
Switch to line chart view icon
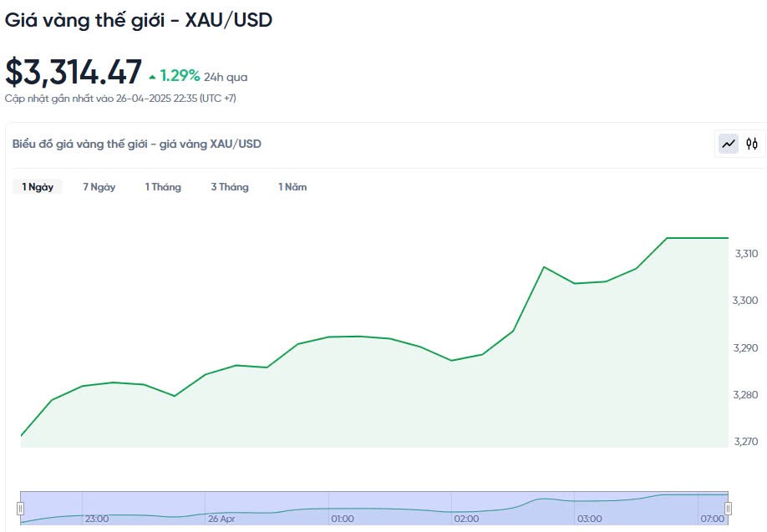click(x=729, y=144)
